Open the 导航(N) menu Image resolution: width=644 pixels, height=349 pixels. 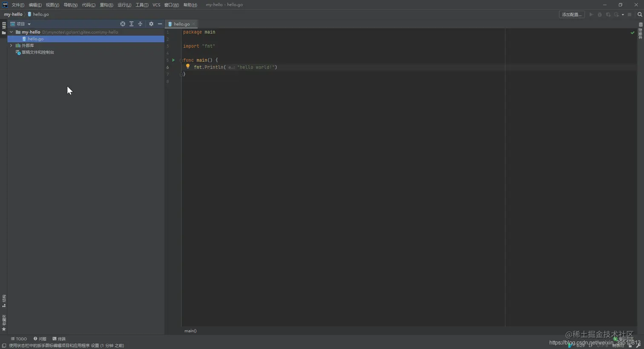click(x=70, y=5)
